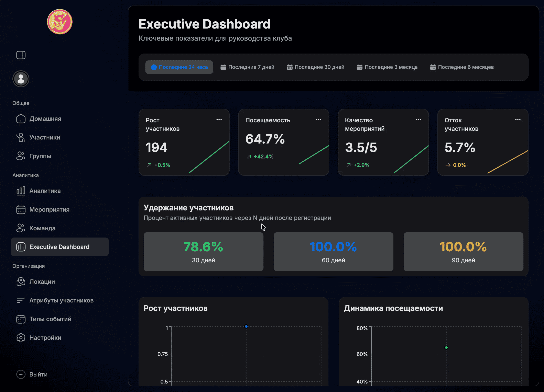Click blue data point in Рост участников chart
Image resolution: width=544 pixels, height=392 pixels.
(246, 327)
